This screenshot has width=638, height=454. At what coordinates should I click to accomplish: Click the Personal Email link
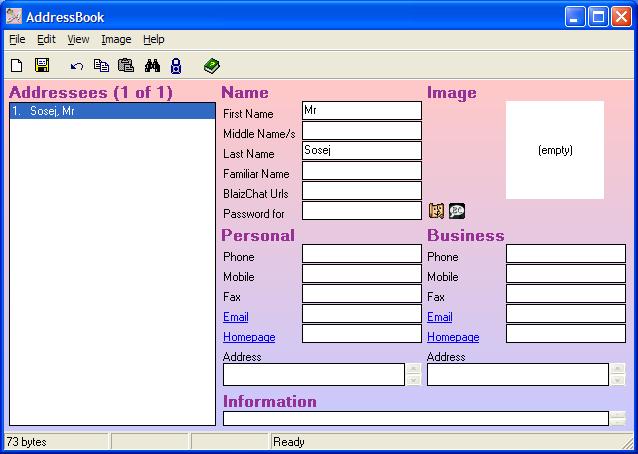pos(236,317)
